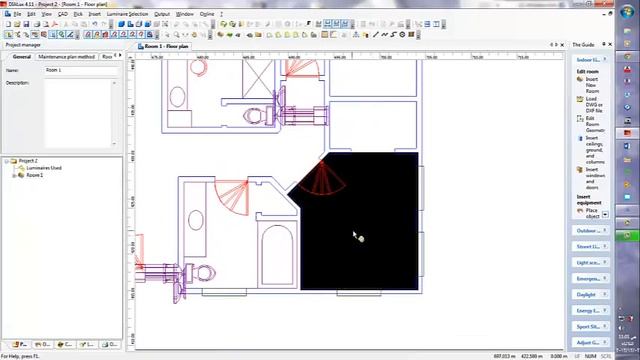Click the Insert windows and doors icon
This screenshot has width=640, height=360.
[x=580, y=170]
